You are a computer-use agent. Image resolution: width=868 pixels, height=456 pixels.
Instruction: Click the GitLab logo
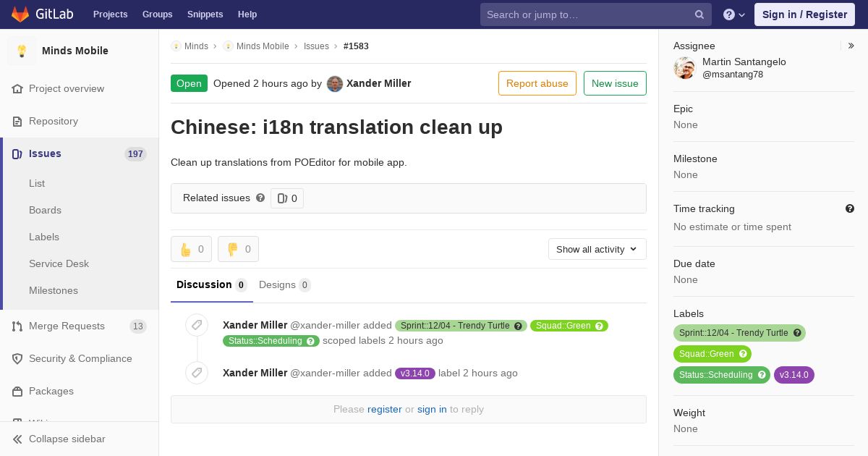[x=41, y=14]
